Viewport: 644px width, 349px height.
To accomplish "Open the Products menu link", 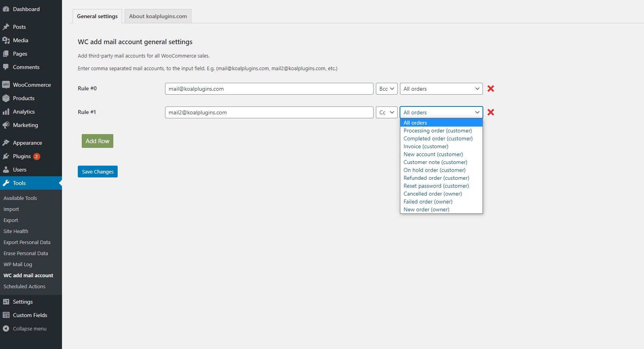I will pyautogui.click(x=24, y=98).
